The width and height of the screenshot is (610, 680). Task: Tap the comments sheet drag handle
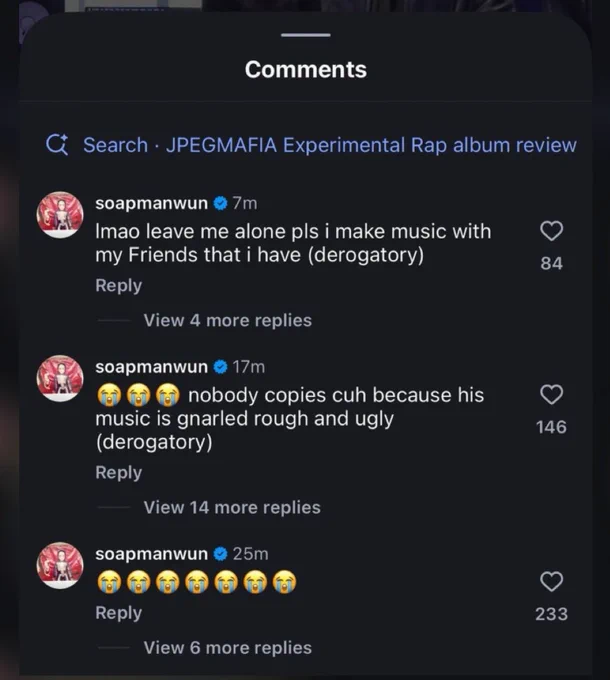(x=306, y=35)
